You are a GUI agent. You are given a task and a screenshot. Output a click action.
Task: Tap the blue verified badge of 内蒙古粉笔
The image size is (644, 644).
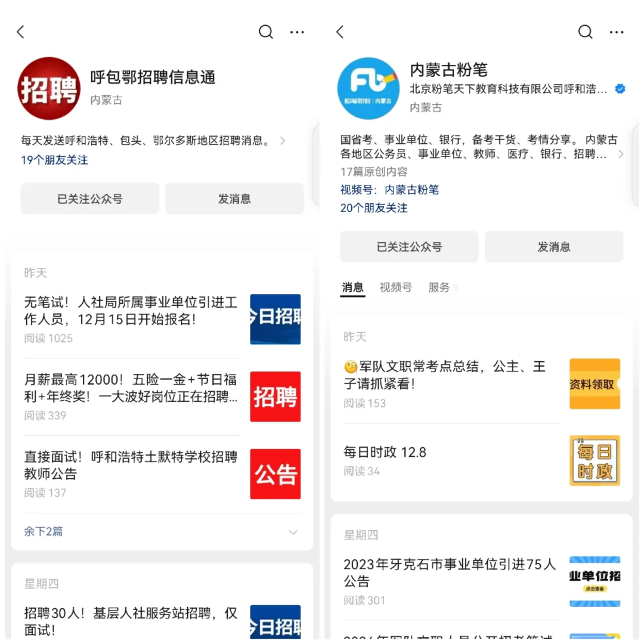[620, 89]
